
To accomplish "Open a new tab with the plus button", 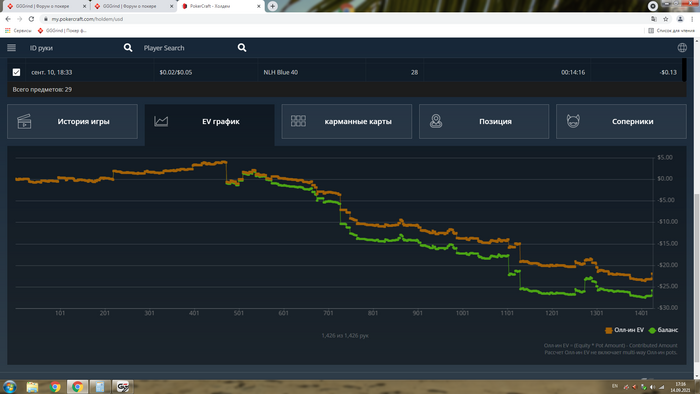I will coord(272,6).
